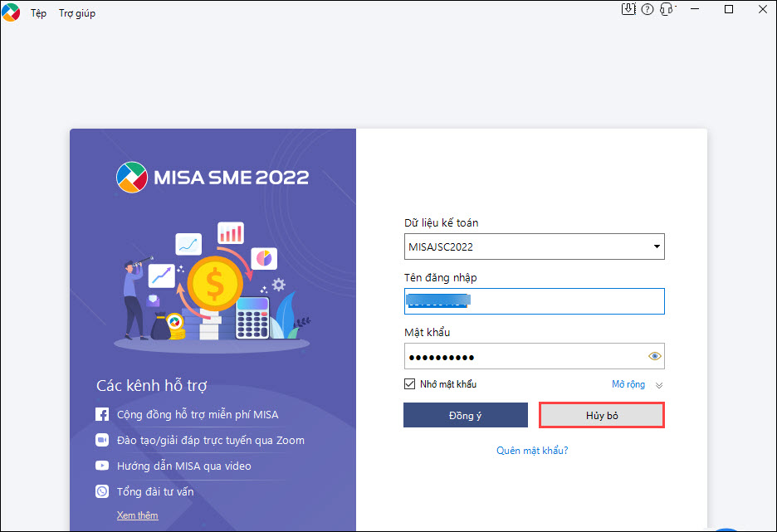The image size is (777, 532).
Task: Follow the Quên mật khẩu? link
Action: coord(532,451)
